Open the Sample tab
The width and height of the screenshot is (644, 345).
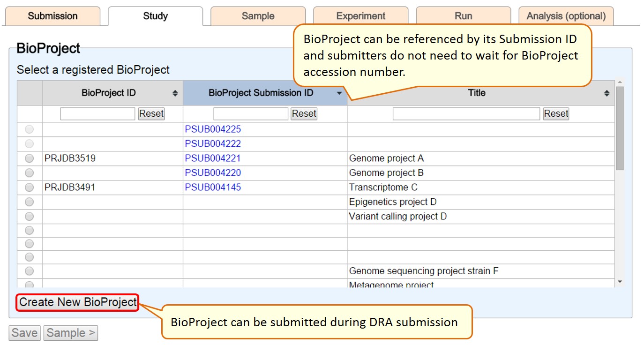point(258,16)
